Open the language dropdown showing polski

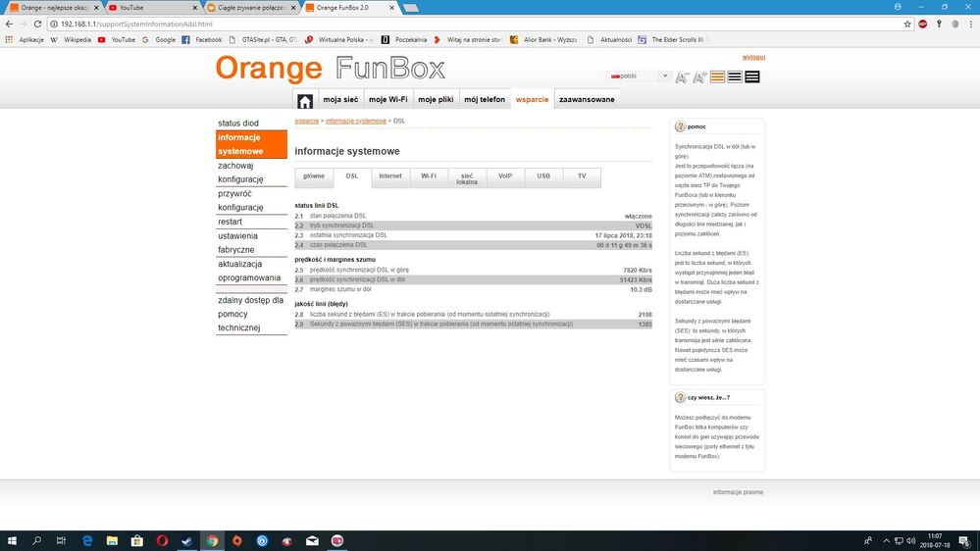(639, 75)
